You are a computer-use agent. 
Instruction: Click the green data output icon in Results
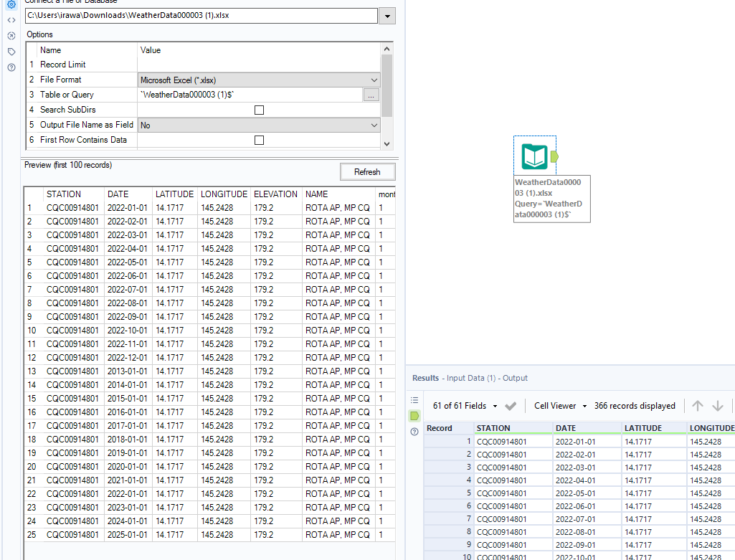tap(414, 416)
